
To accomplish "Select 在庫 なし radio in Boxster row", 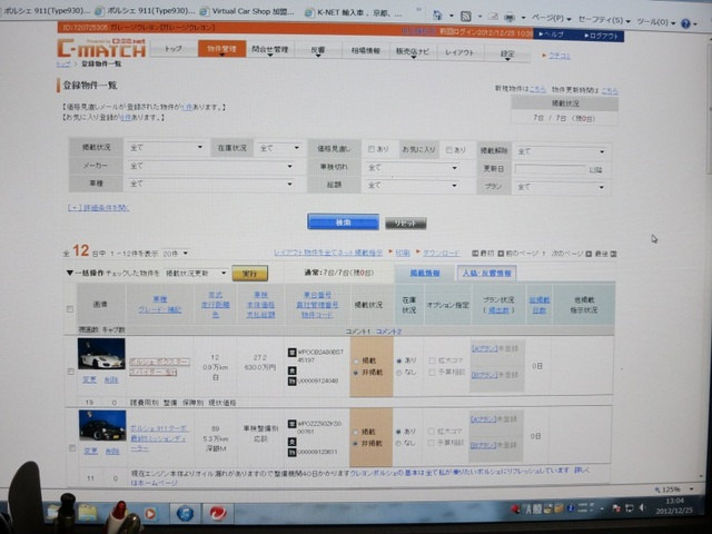I will tap(399, 373).
